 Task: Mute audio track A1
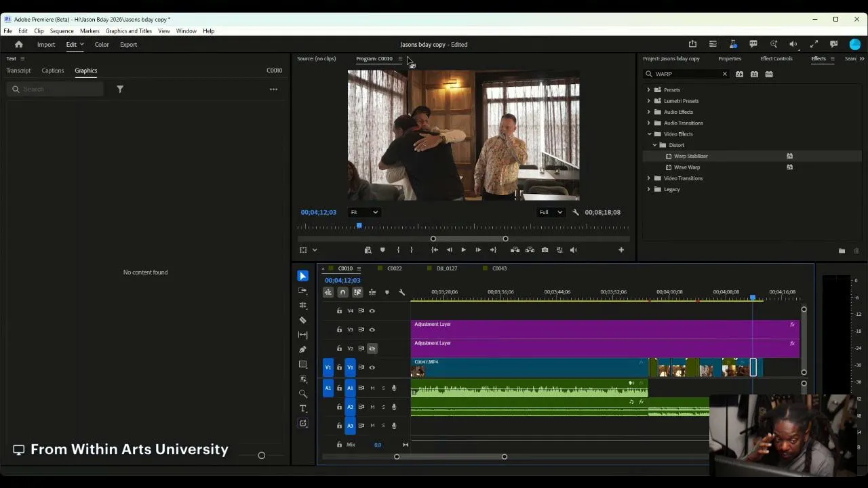click(372, 388)
